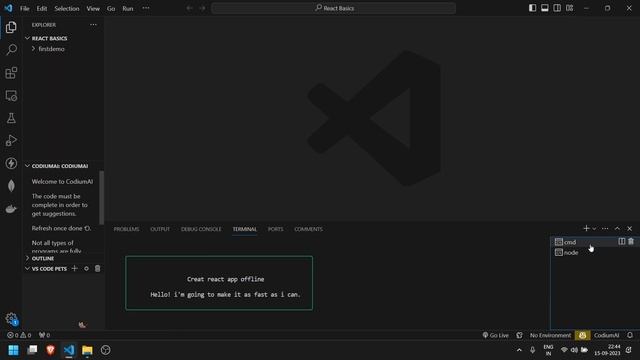The width and height of the screenshot is (640, 360).
Task: Open the Run menu
Action: coord(128,8)
